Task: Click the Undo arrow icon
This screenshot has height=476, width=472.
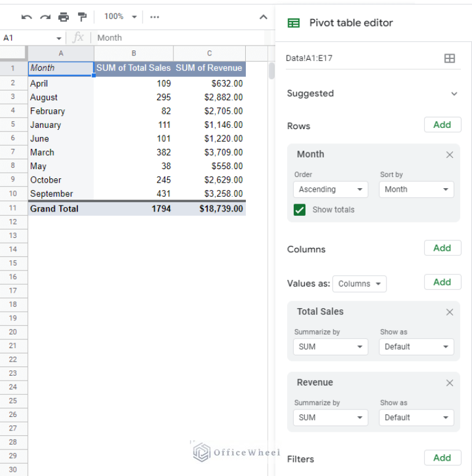Action: click(26, 17)
